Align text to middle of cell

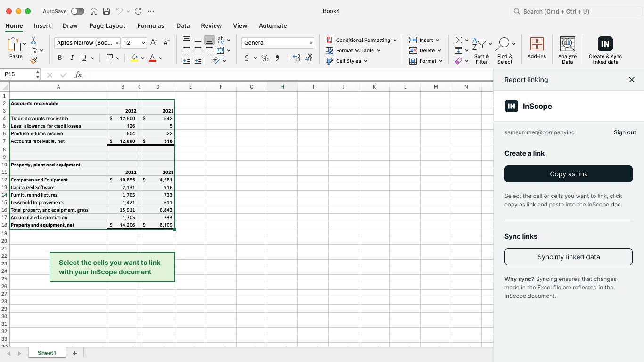click(x=198, y=40)
